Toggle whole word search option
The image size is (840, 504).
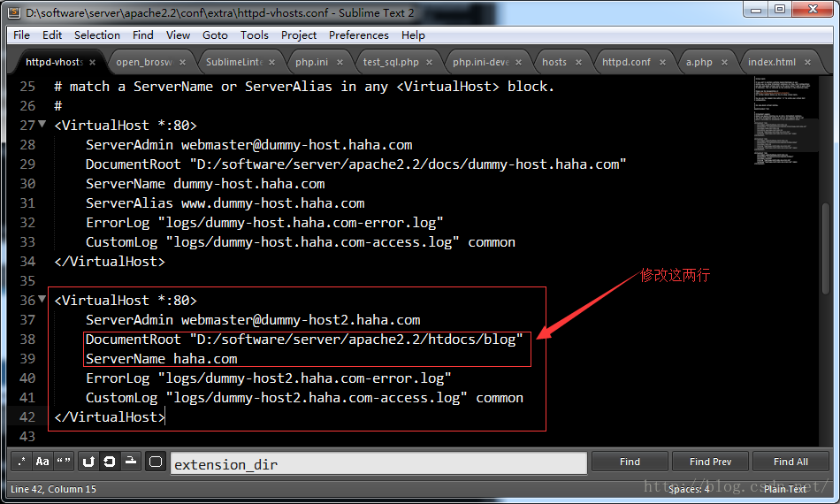(64, 462)
